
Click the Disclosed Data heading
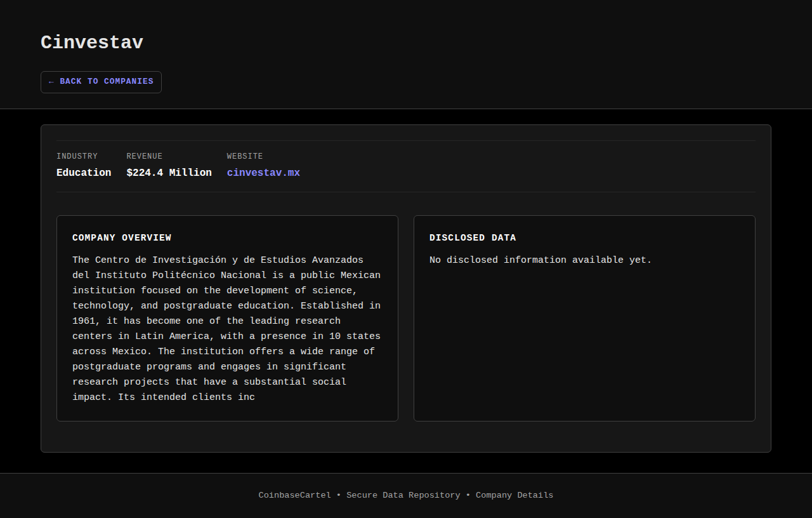(x=473, y=238)
